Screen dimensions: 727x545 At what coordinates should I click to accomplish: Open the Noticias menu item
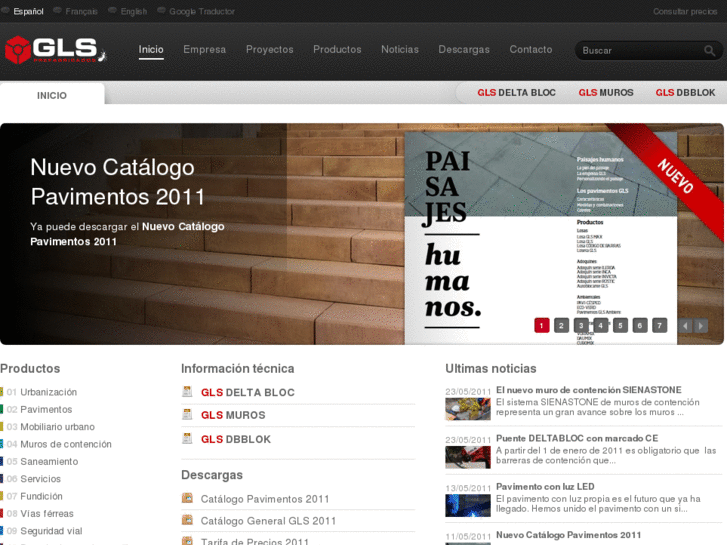click(x=400, y=50)
